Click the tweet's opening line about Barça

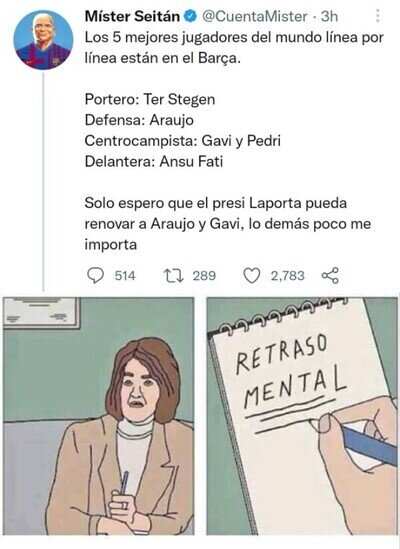click(x=234, y=48)
